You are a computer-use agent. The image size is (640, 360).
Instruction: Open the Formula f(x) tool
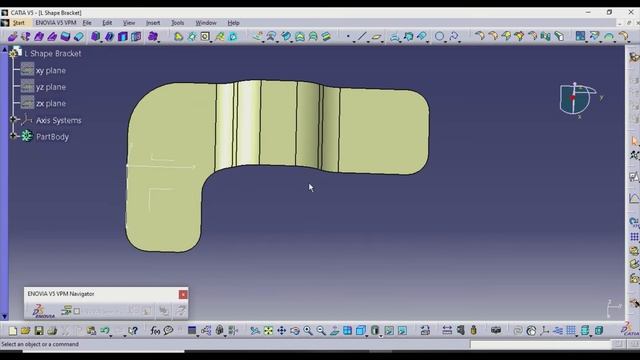[155, 331]
